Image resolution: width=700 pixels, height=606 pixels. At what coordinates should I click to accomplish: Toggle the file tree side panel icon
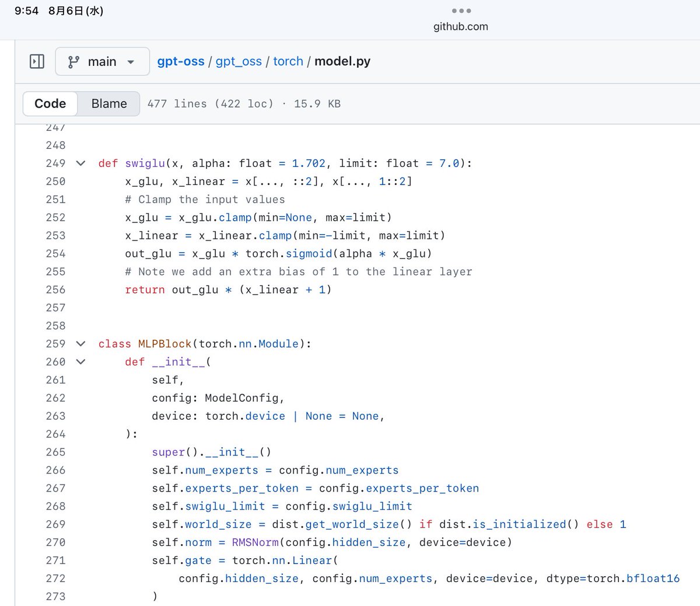point(37,61)
